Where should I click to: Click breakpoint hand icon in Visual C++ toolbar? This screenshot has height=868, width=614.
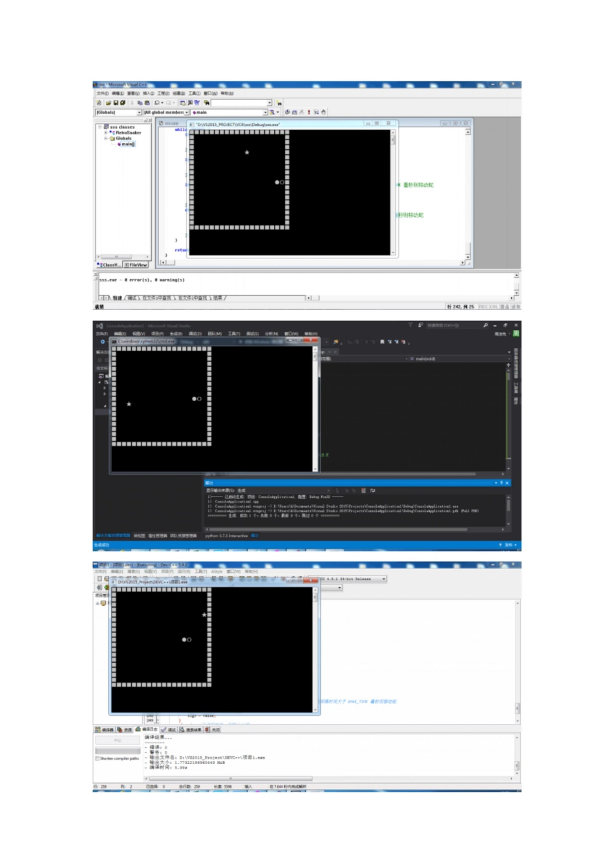click(323, 112)
